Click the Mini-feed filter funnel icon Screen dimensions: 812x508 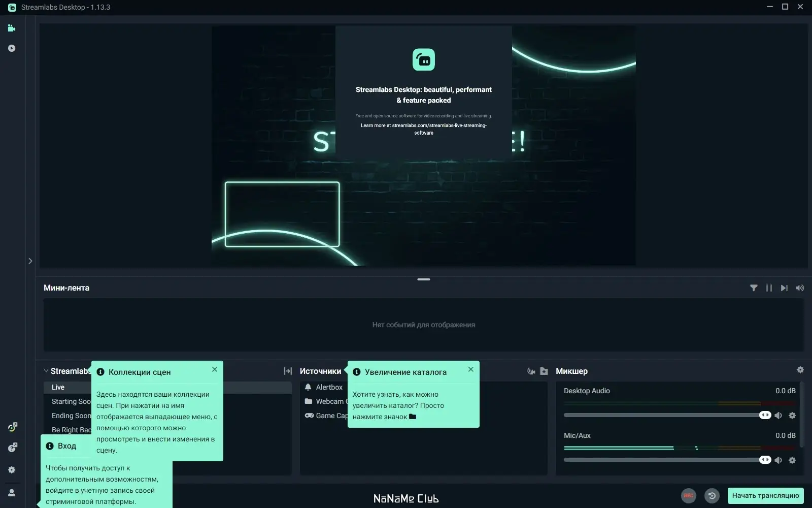[754, 288]
